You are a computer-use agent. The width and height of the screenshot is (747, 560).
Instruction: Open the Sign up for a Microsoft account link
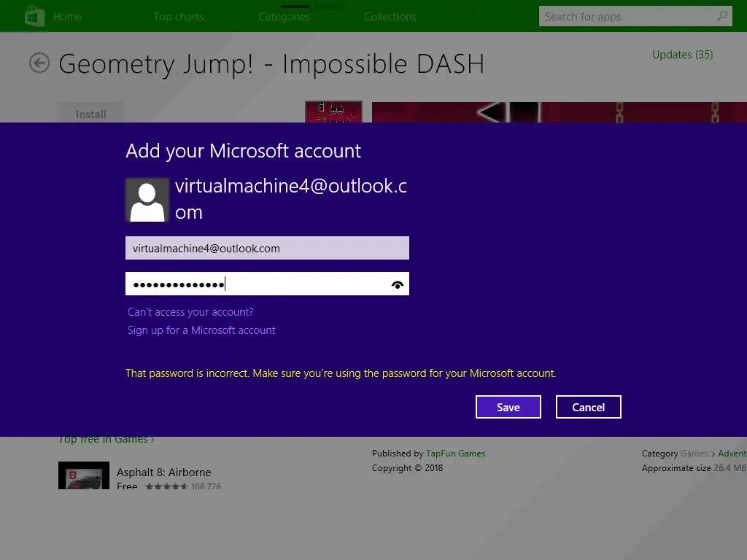(x=201, y=330)
